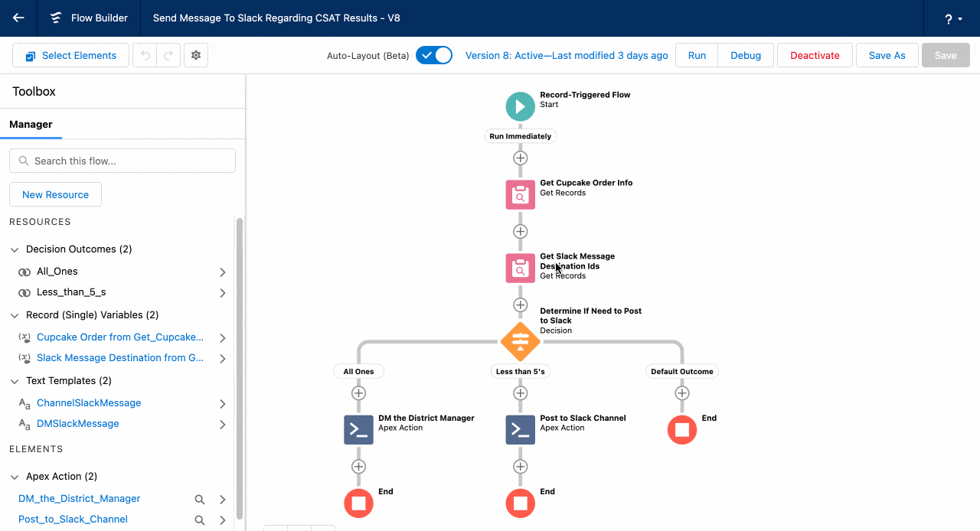Focus the Search this flow field
Screen dimensions: 980x531
point(122,161)
